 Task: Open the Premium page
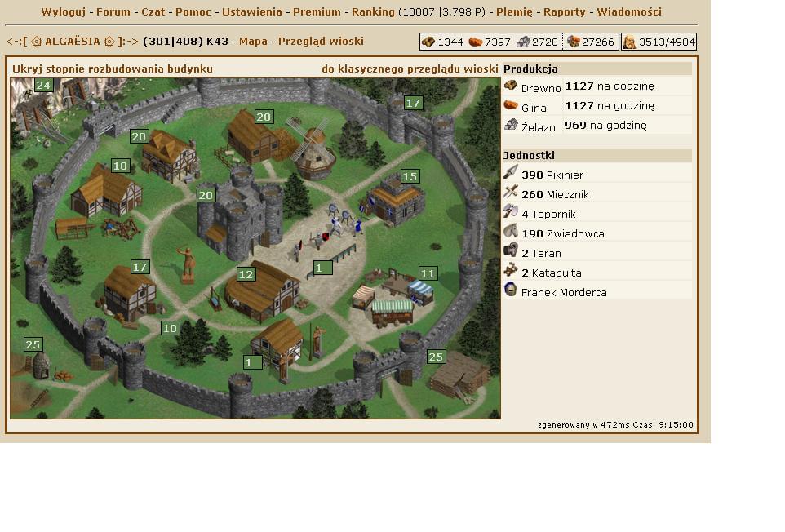(x=317, y=11)
